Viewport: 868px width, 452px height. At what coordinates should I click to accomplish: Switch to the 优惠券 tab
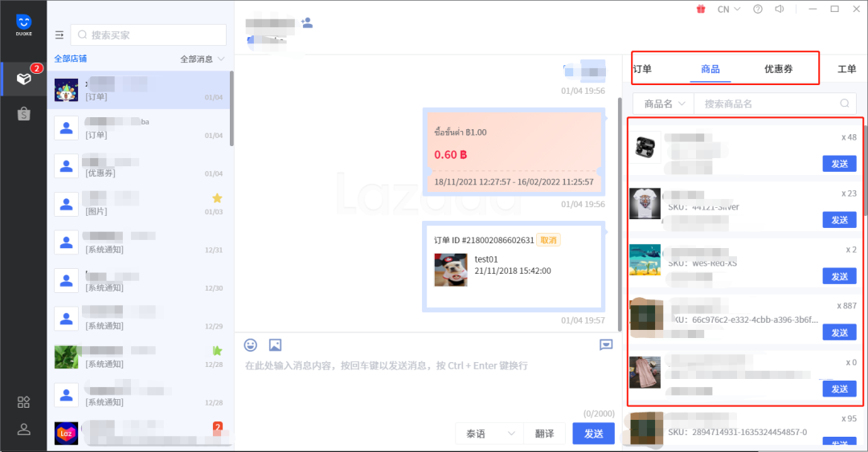click(x=778, y=69)
